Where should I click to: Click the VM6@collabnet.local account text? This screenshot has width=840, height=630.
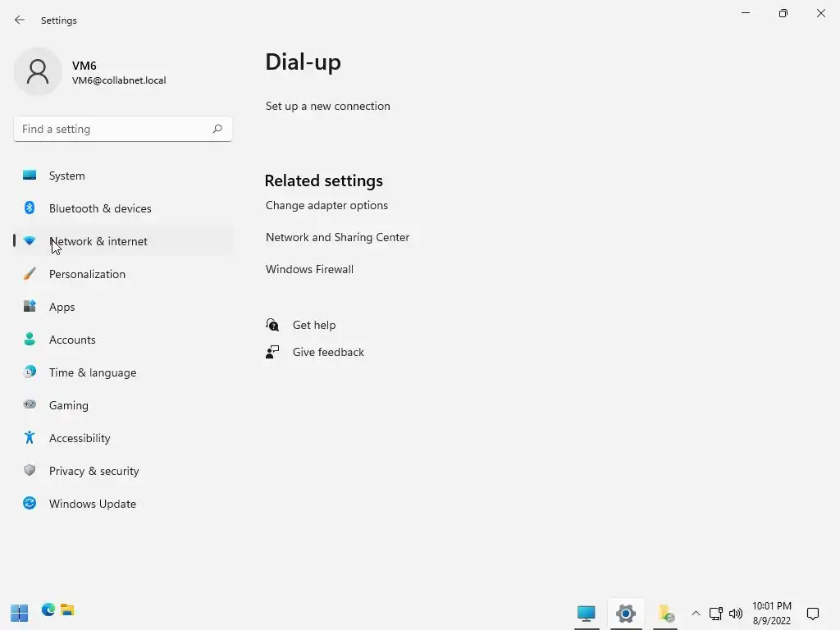(x=119, y=80)
